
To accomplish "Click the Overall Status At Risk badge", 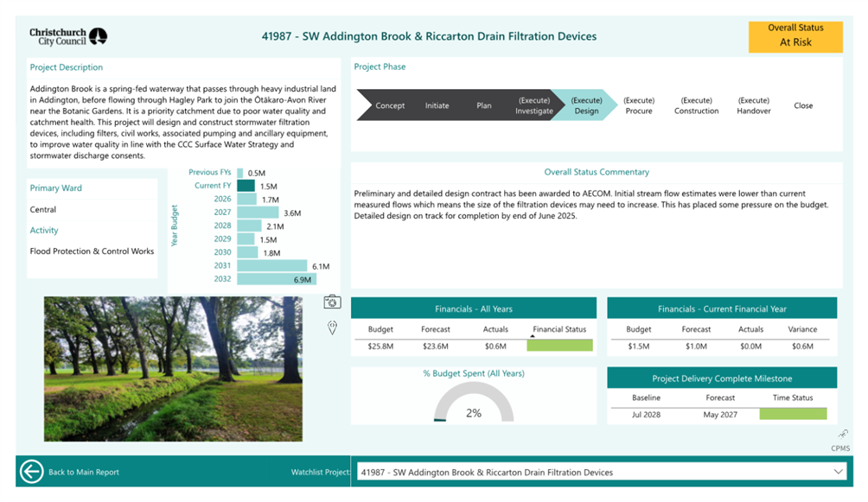I will point(795,36).
